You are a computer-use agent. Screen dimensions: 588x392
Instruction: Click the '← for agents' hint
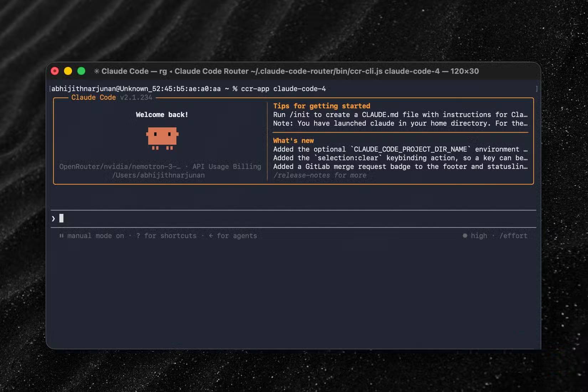[x=233, y=236]
